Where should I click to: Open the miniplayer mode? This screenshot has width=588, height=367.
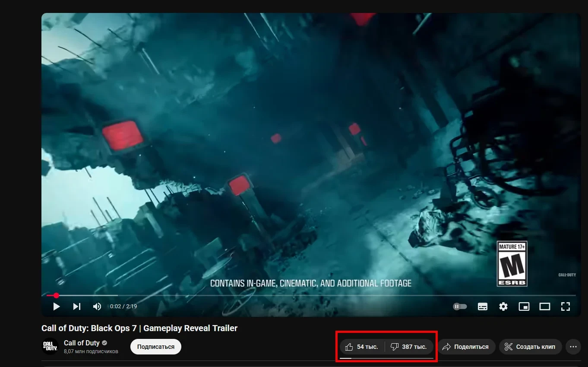point(524,306)
